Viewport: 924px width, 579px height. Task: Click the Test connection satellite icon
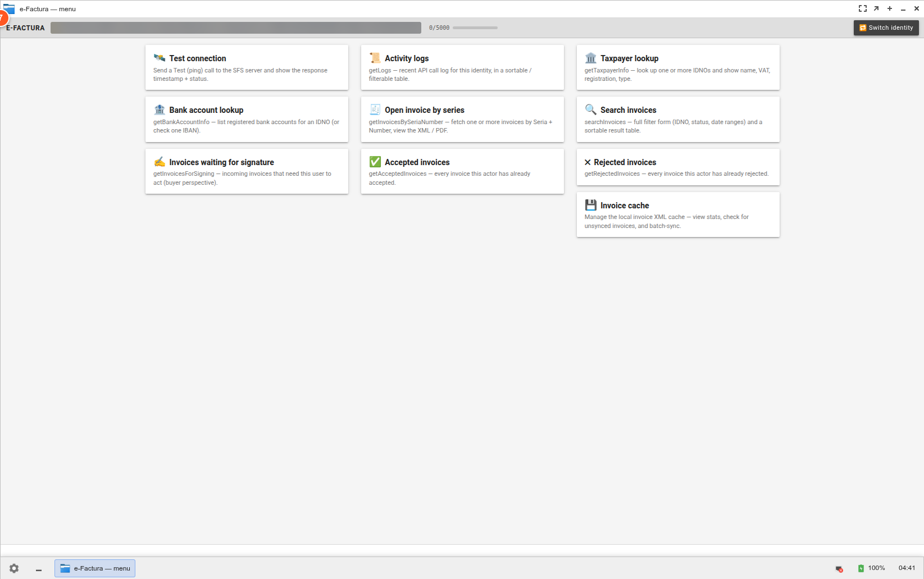(160, 58)
